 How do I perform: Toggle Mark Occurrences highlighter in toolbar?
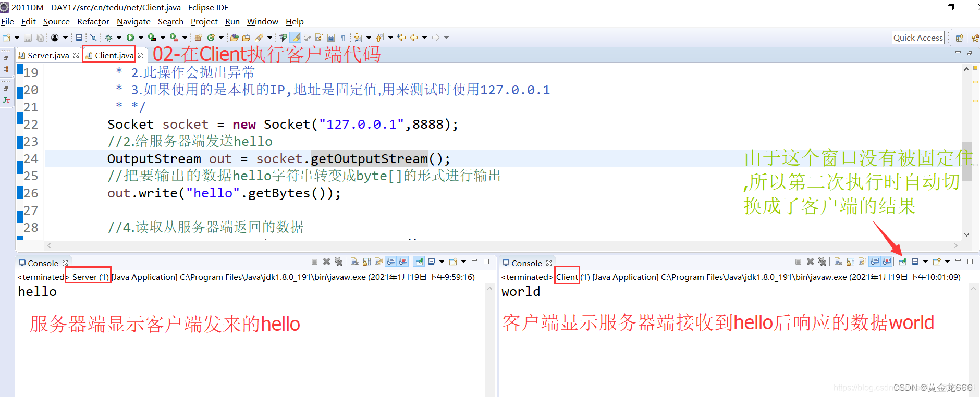pos(296,38)
